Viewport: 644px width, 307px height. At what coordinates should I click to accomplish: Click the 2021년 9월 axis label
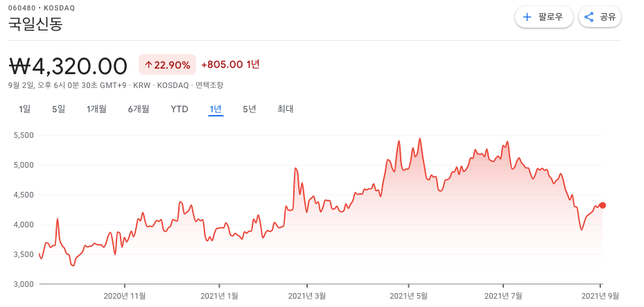point(600,296)
